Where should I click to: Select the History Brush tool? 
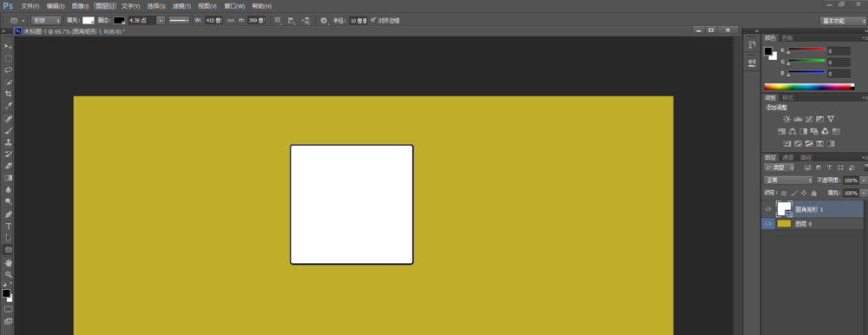pyautogui.click(x=9, y=154)
